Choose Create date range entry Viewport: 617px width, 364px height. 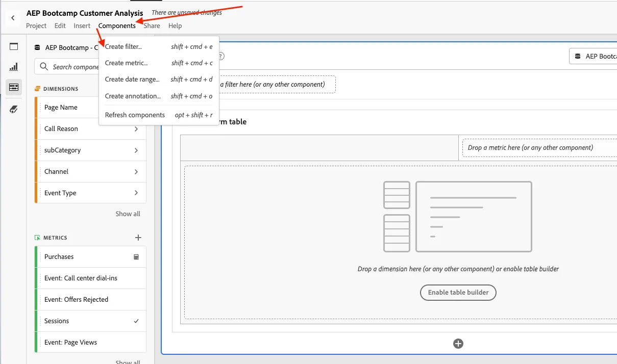click(159, 80)
